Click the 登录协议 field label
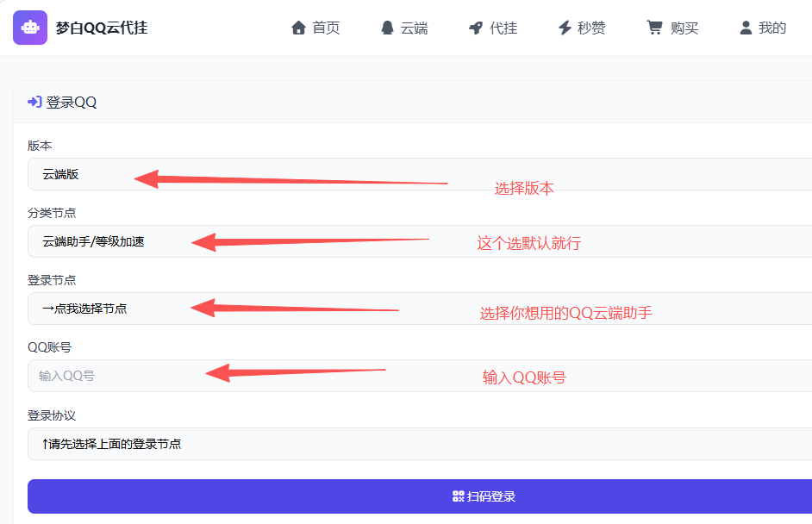Image resolution: width=812 pixels, height=524 pixels. click(52, 415)
